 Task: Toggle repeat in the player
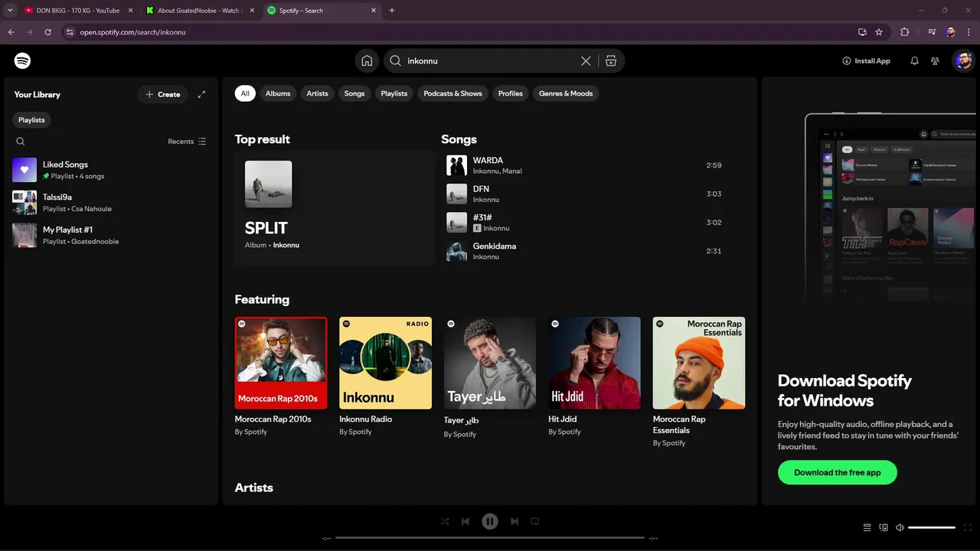[535, 521]
